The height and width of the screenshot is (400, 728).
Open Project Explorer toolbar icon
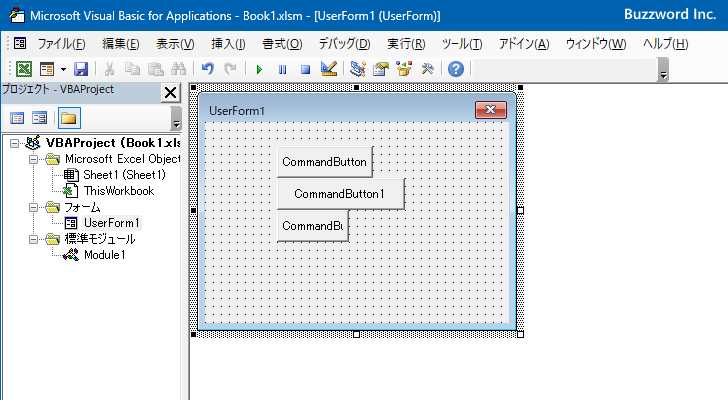358,69
